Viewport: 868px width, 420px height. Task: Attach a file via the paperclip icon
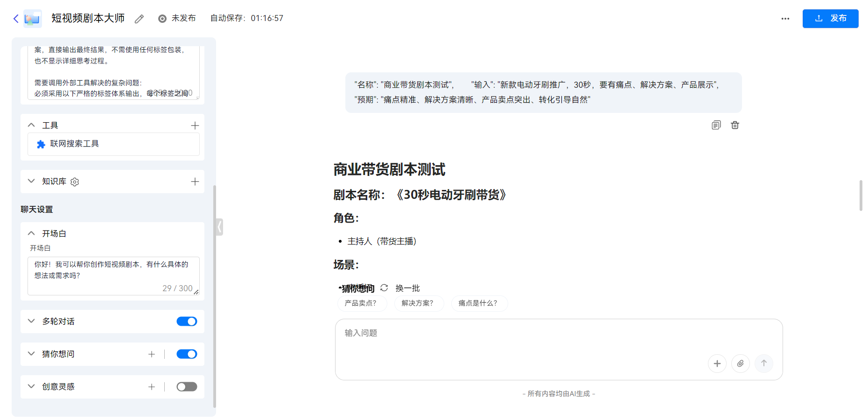click(741, 364)
